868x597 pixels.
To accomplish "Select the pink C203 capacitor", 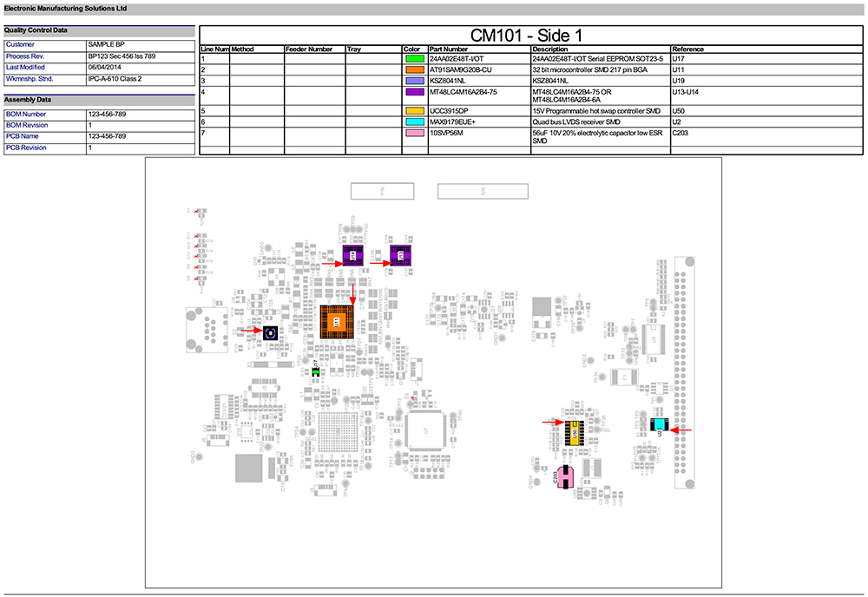I will coord(564,476).
